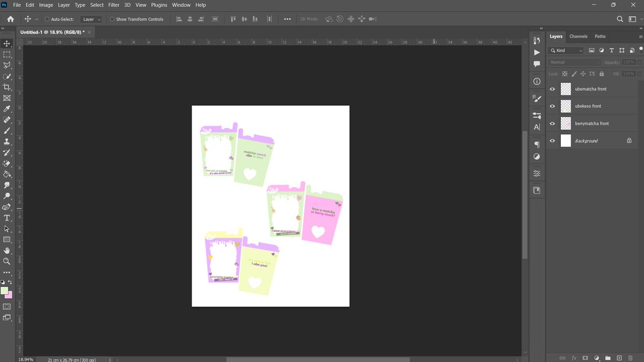The height and width of the screenshot is (362, 644).
Task: Expand the status bar info arrow
Action: click(110, 360)
